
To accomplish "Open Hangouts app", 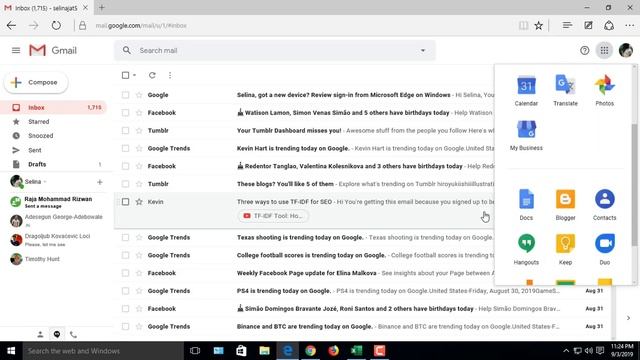I will click(526, 249).
